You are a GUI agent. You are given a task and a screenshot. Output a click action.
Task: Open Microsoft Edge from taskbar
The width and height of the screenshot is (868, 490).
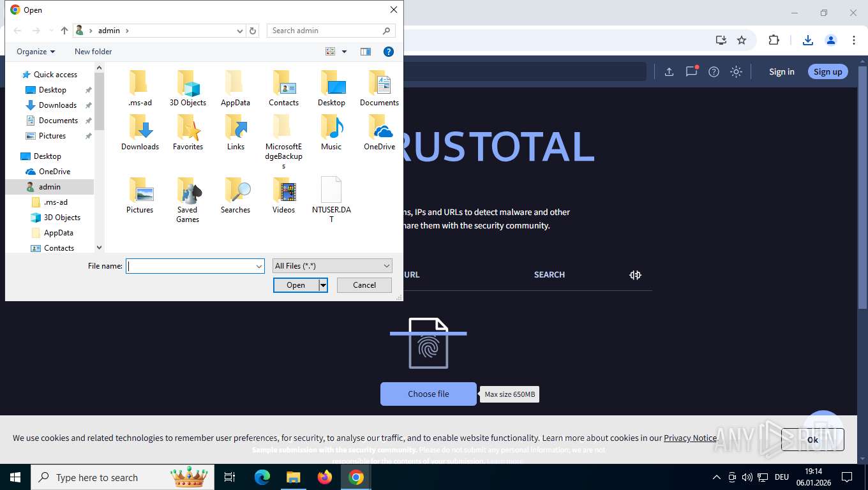(x=262, y=477)
